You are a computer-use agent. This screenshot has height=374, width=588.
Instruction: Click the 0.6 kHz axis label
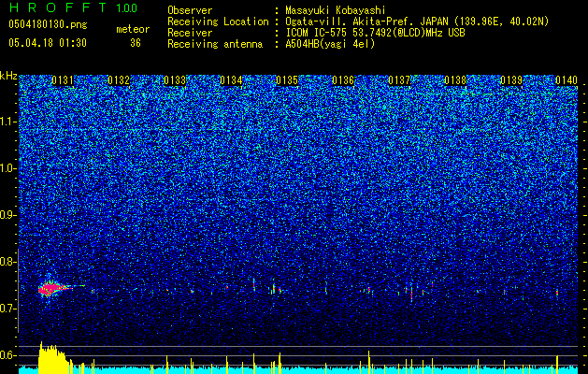[x=8, y=355]
